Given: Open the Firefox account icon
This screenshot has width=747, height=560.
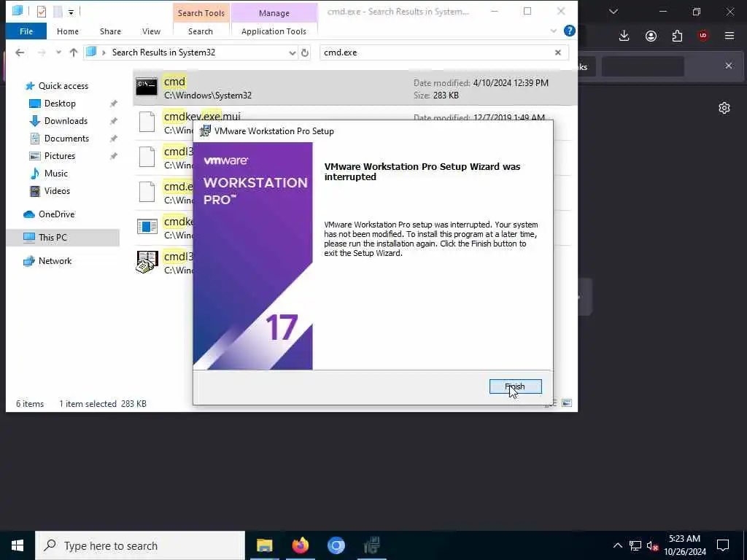Looking at the screenshot, I should 651,36.
